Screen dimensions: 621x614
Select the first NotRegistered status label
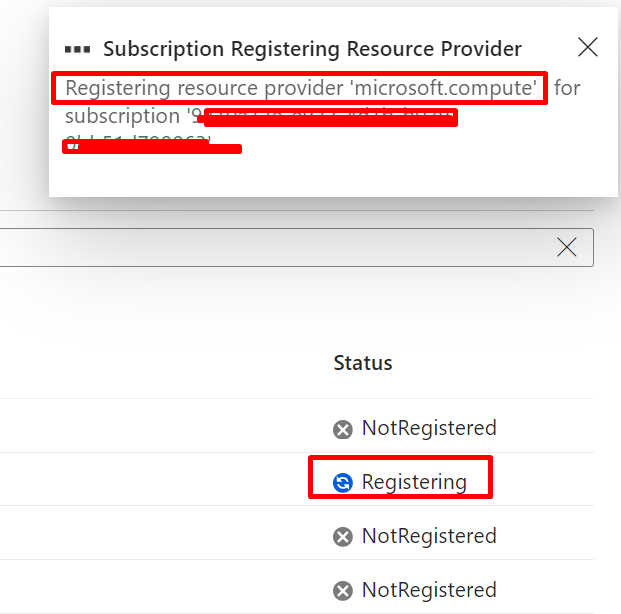[x=429, y=428]
